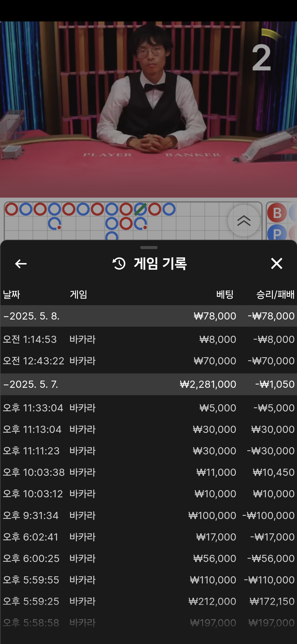The height and width of the screenshot is (644, 297).
Task: Tap the back arrow in game history
Action: [21, 264]
